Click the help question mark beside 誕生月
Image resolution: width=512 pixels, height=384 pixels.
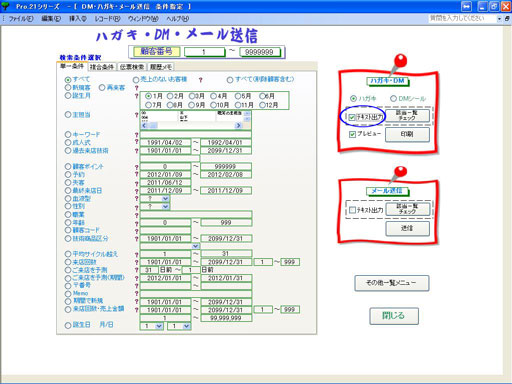coord(136,96)
